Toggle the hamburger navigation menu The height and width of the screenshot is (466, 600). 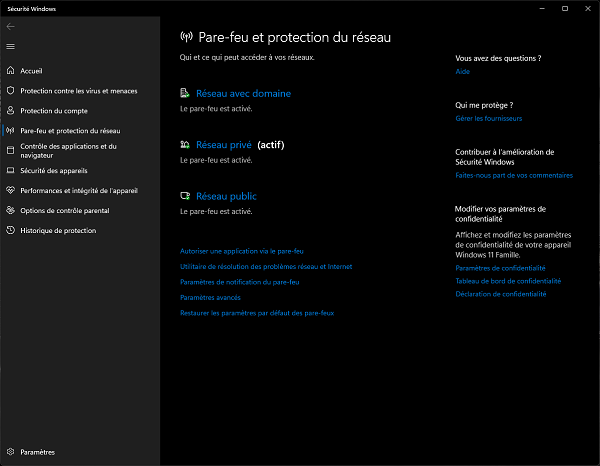coord(10,46)
